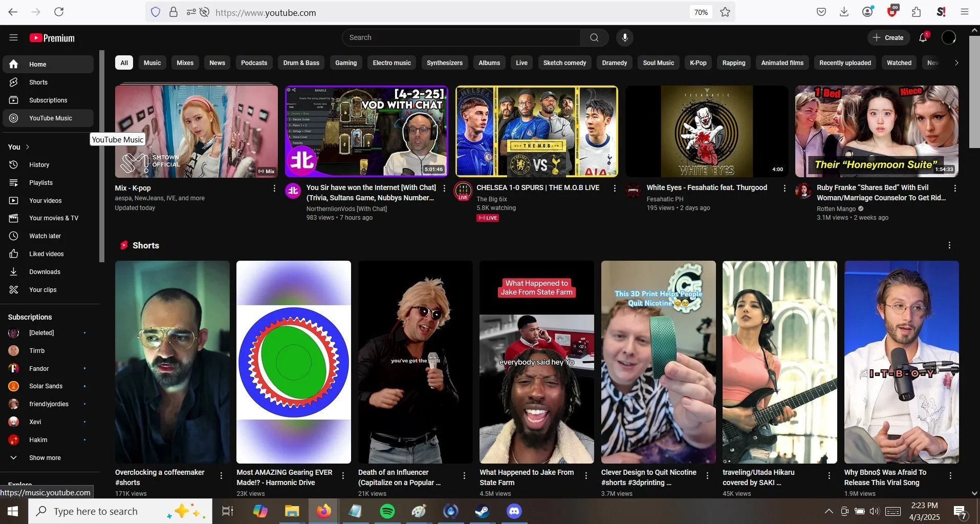Screen dimensions: 980x524
Task: Select the Gaming filter chip
Action: [x=346, y=62]
